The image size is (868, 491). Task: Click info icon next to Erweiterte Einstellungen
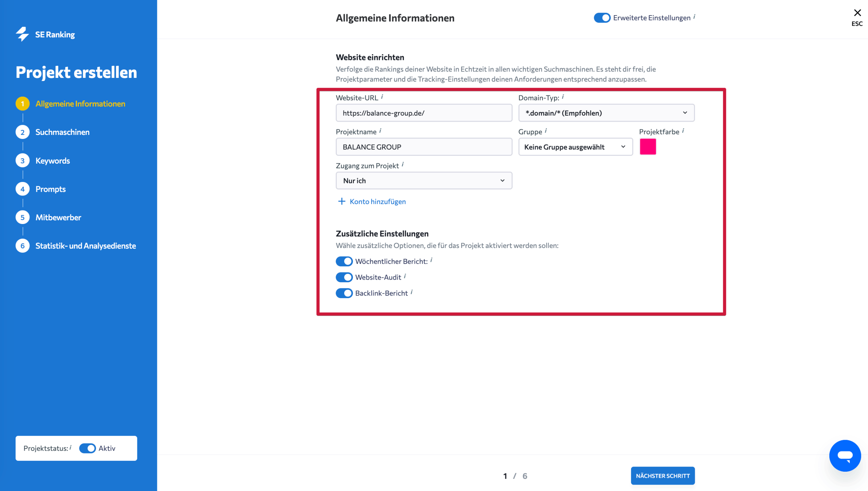(x=694, y=17)
